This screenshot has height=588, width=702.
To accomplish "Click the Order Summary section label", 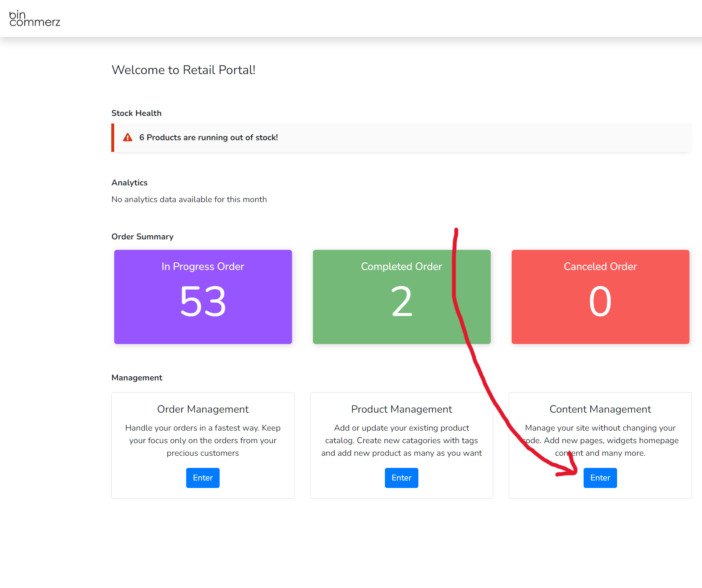I will pyautogui.click(x=142, y=237).
